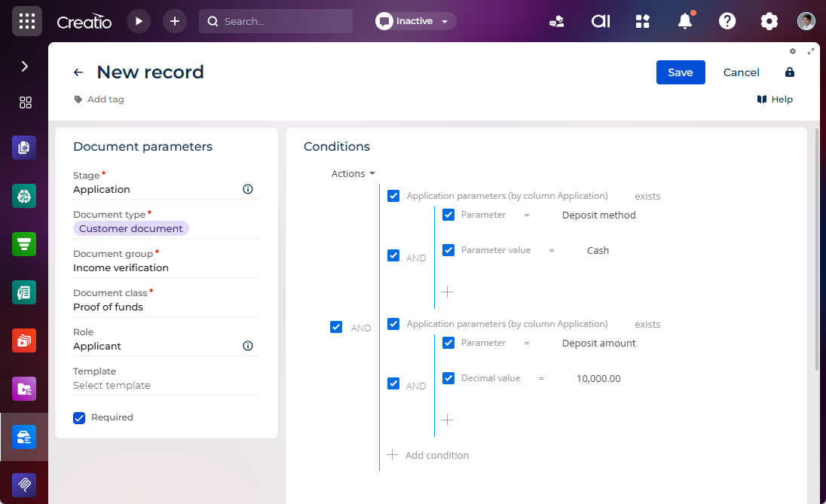Screen dimensions: 826x504
Task: Open the Help link
Action: click(775, 99)
